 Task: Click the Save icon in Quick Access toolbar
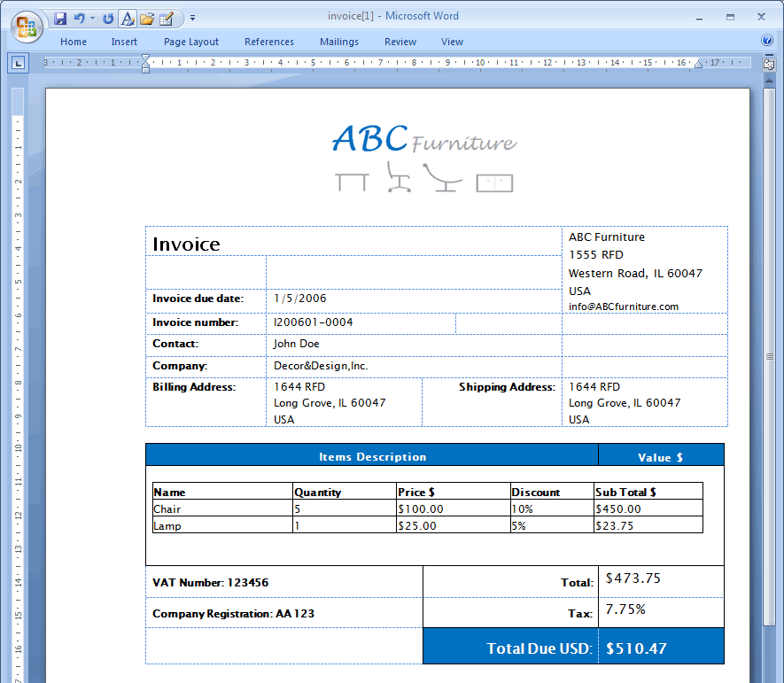point(60,19)
